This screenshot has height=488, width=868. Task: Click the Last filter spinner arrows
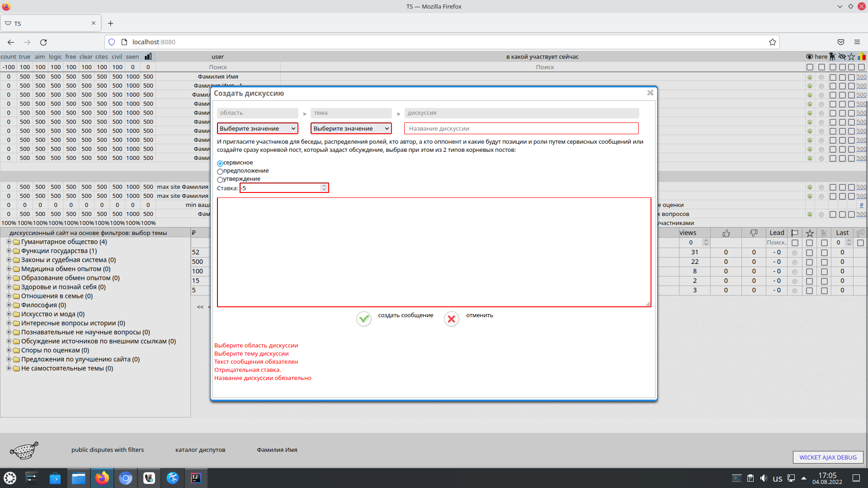click(849, 243)
